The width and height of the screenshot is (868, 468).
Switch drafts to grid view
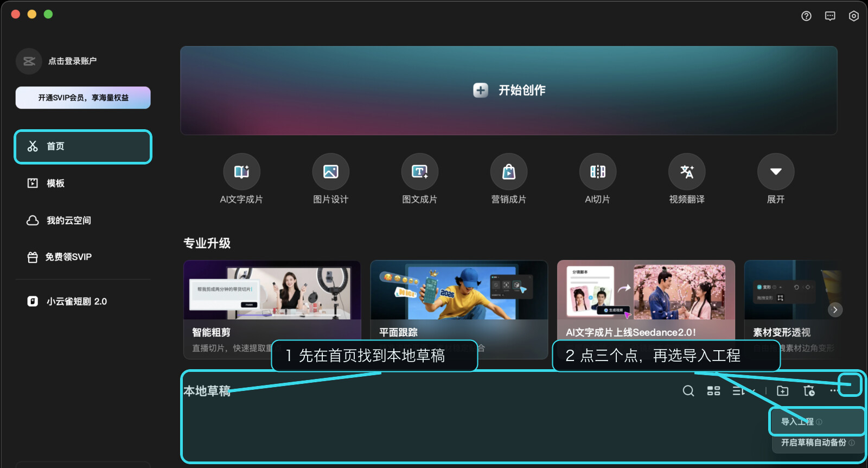click(714, 391)
